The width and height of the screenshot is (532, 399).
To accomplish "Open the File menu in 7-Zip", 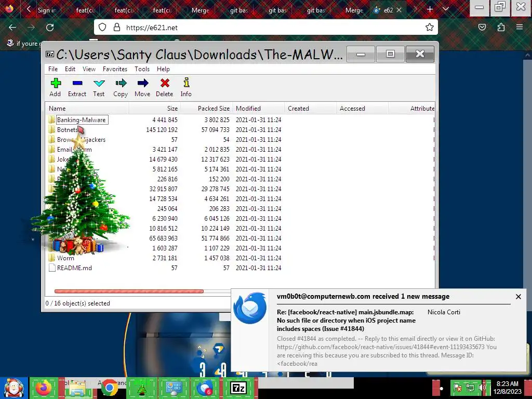I will click(x=53, y=69).
